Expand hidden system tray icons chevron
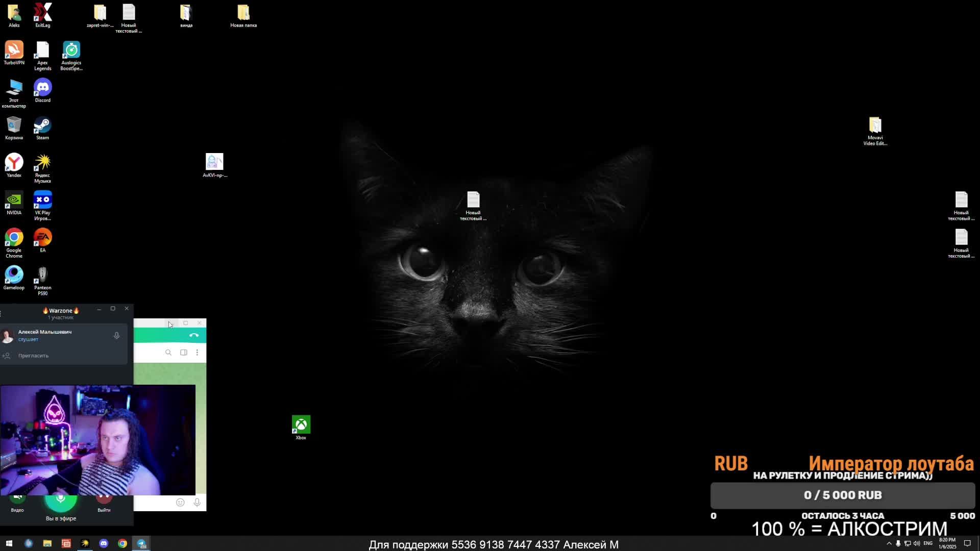This screenshot has width=980, height=551. [889, 543]
